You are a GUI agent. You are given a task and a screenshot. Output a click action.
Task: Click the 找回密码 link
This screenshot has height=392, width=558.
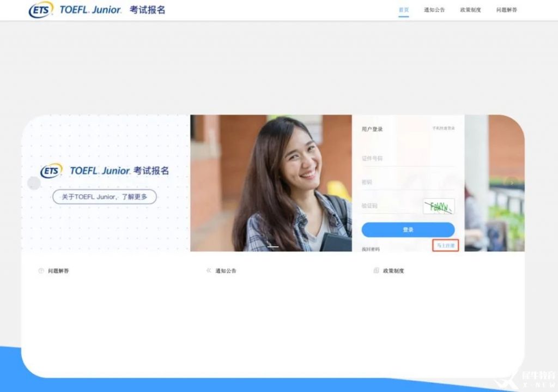coord(371,249)
